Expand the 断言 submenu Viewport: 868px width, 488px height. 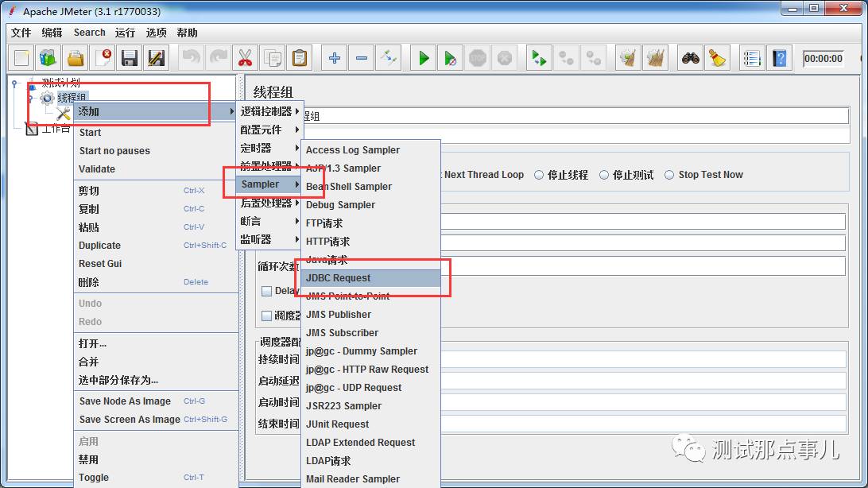coord(269,221)
